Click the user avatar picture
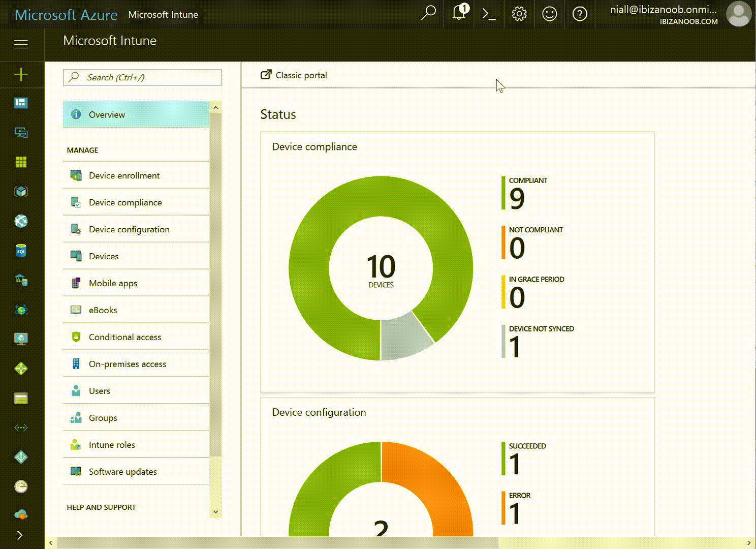This screenshot has width=756, height=549. 739,14
